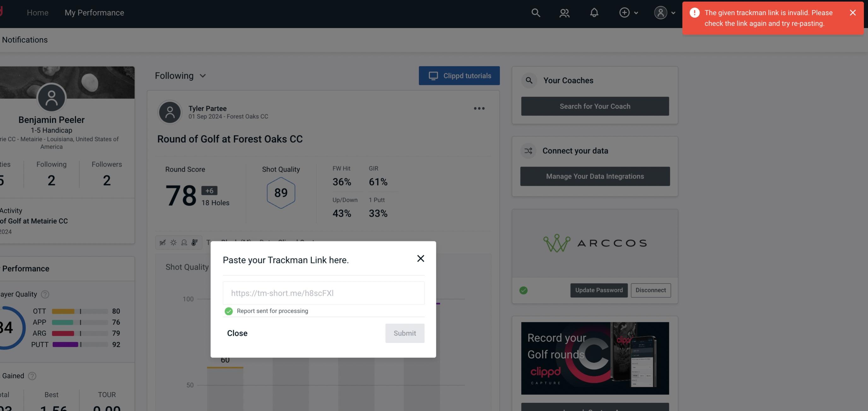The height and width of the screenshot is (411, 868).
Task: Expand the Following feed dropdown
Action: (180, 75)
